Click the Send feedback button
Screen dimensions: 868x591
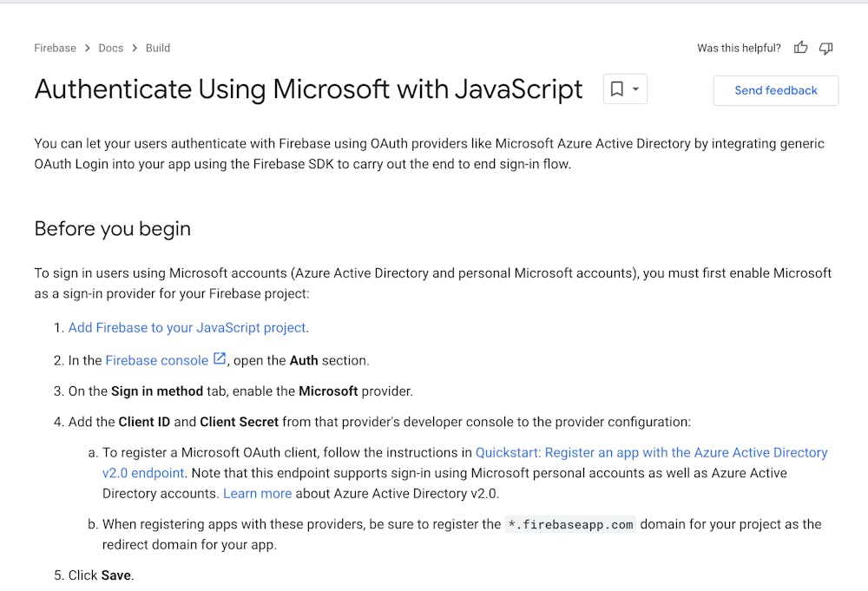point(775,90)
